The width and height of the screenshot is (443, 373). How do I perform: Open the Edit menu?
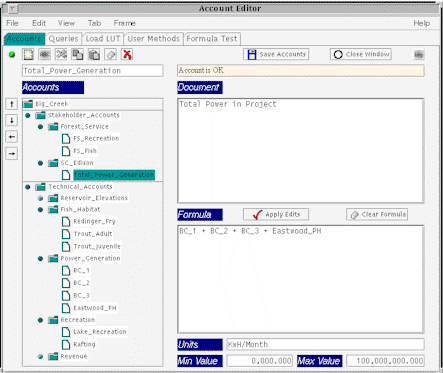[x=39, y=23]
